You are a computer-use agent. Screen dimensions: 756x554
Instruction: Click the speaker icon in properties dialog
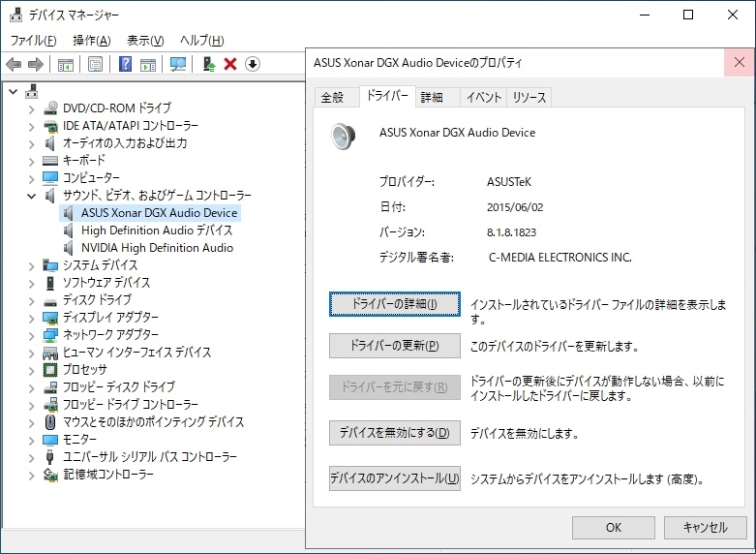pos(344,137)
